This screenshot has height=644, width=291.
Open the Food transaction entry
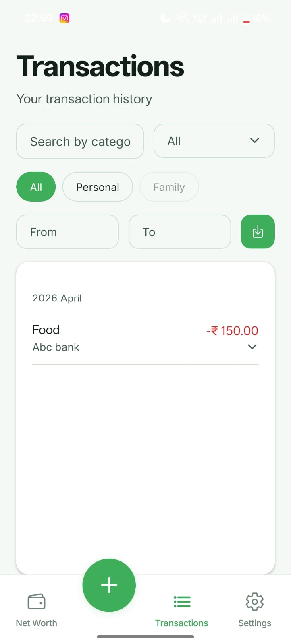[46, 330]
